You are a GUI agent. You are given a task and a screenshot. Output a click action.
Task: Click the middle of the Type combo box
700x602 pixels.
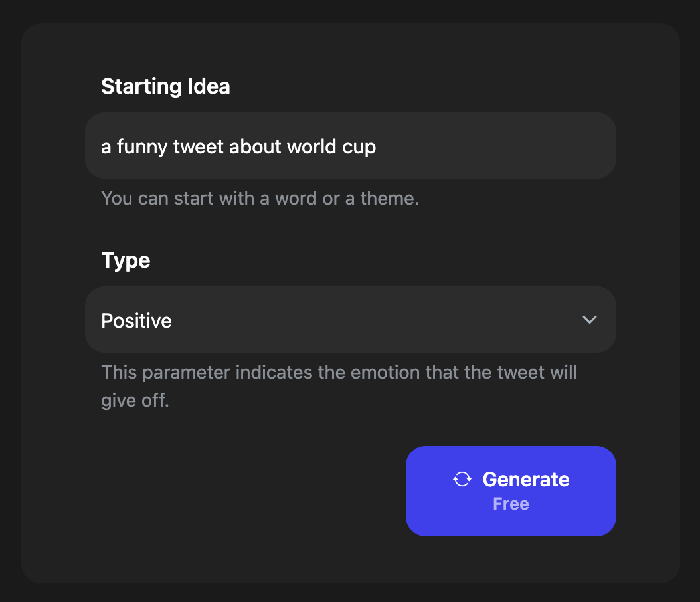click(351, 320)
